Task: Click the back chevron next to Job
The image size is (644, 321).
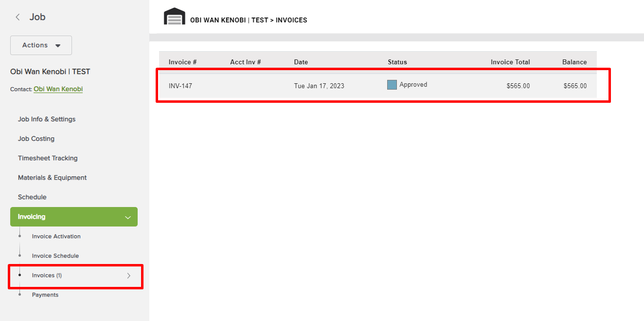Action: point(18,16)
